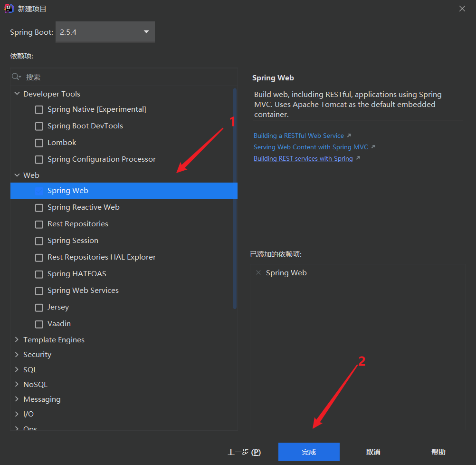Screen dimensions: 476x465
Task: Check Spring Configuration Processor checkbox
Action: tap(39, 160)
